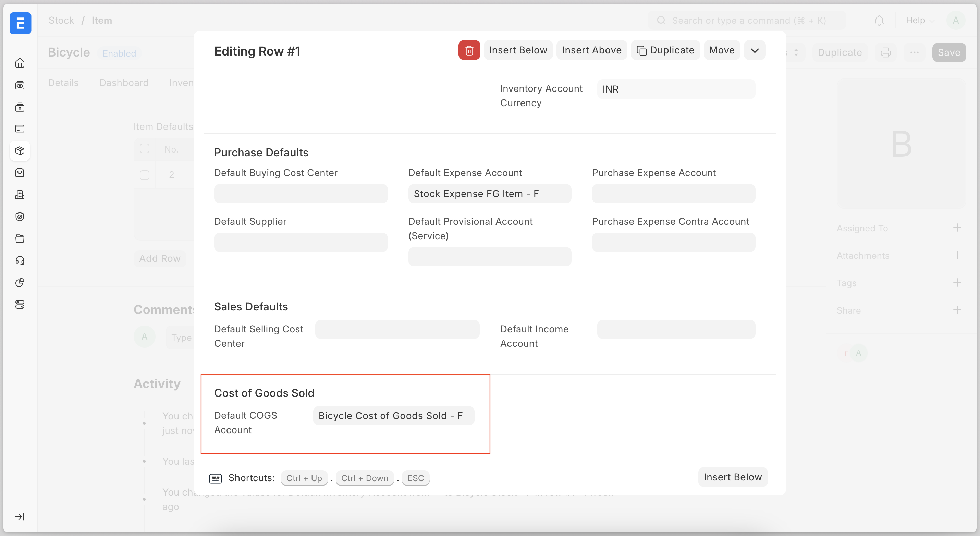Open the three-dots more options menu
Viewport: 980px width, 536px height.
point(915,52)
